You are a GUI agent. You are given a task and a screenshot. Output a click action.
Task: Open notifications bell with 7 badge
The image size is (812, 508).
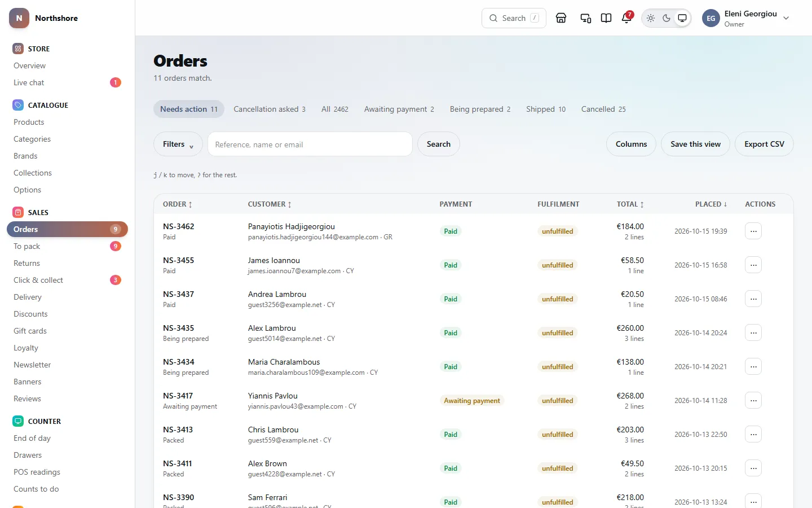point(626,18)
